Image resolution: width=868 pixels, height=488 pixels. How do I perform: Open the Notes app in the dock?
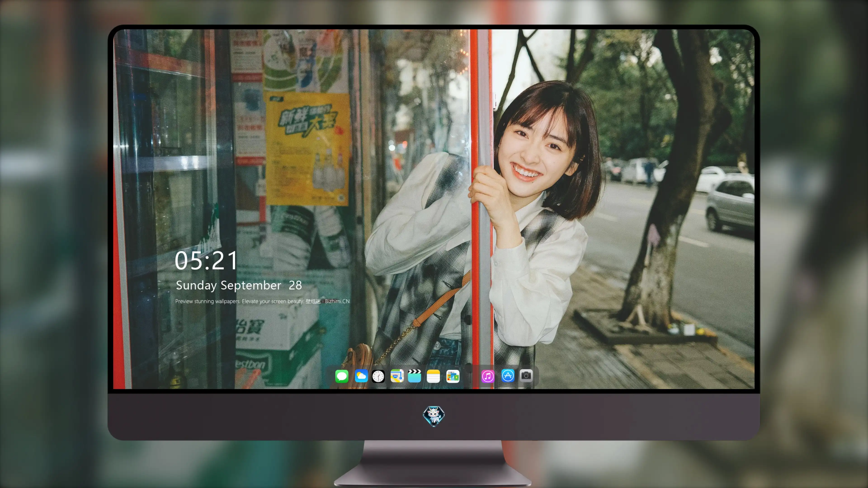pyautogui.click(x=433, y=376)
